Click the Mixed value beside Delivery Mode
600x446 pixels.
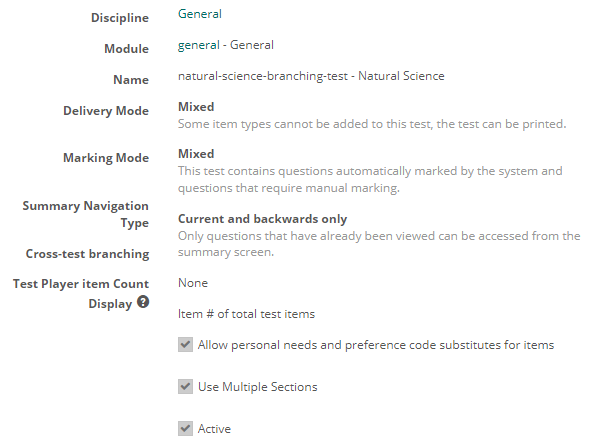pyautogui.click(x=196, y=107)
